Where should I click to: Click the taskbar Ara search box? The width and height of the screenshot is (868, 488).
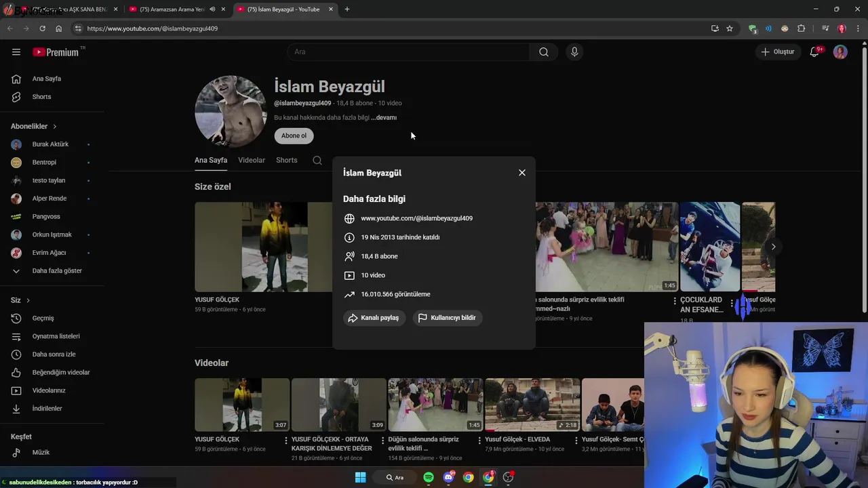tap(395, 477)
